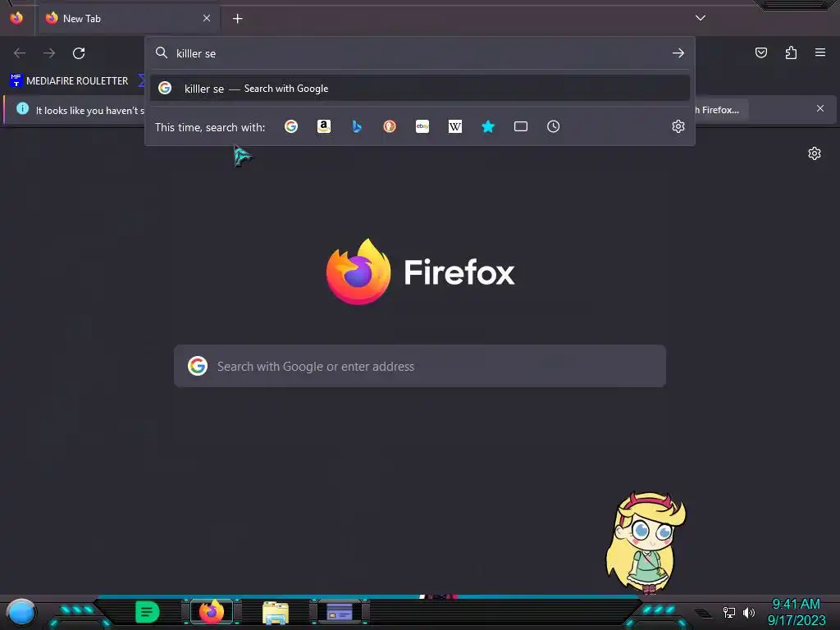Click the notification bar info icon
Image resolution: width=840 pixels, height=630 pixels.
tap(22, 109)
